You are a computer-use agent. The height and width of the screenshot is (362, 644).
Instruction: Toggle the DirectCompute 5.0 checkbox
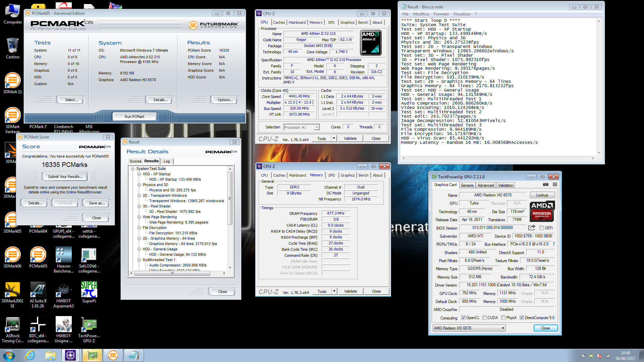click(522, 318)
